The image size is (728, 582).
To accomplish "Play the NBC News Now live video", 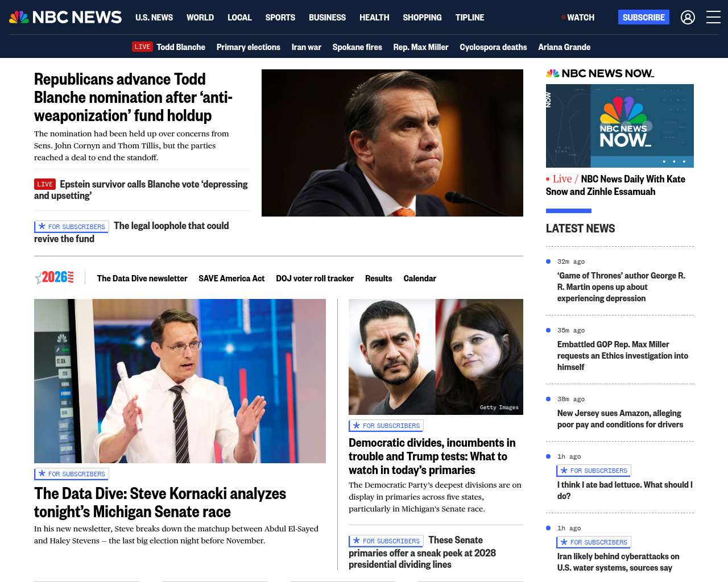I will 620,126.
